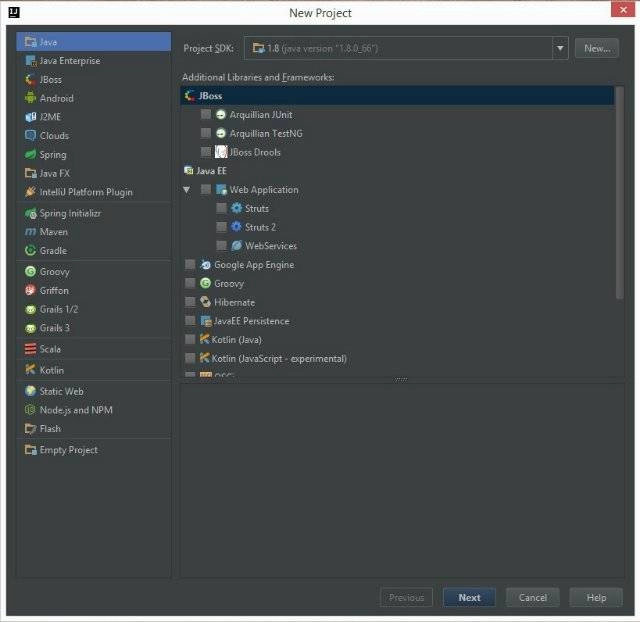Open the Project SDK dropdown arrow

[x=560, y=48]
